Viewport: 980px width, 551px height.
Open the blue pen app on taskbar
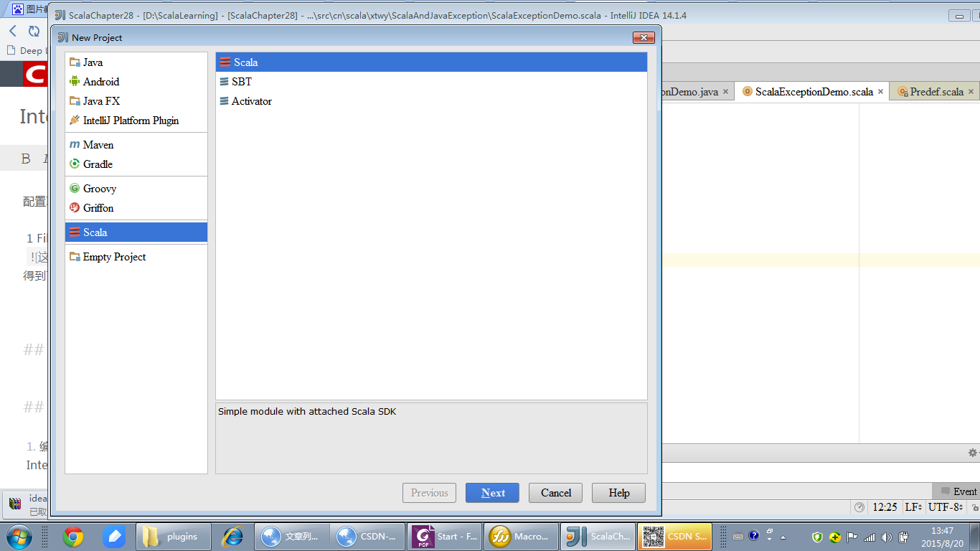tap(113, 536)
